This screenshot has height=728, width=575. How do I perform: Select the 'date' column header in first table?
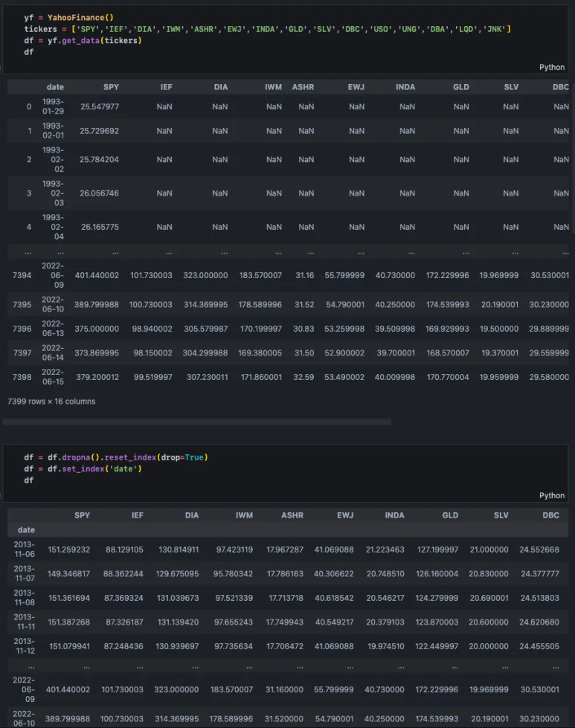pyautogui.click(x=55, y=87)
